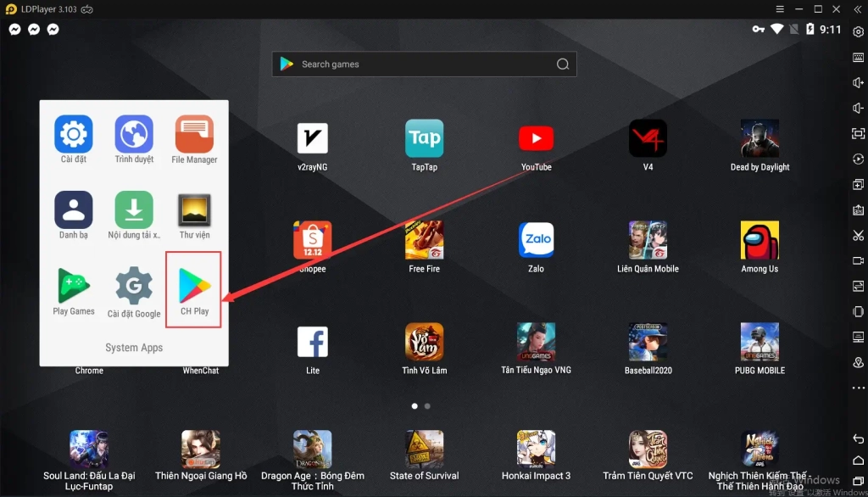Open Cài đặt Google app
The height and width of the screenshot is (497, 868).
134,286
